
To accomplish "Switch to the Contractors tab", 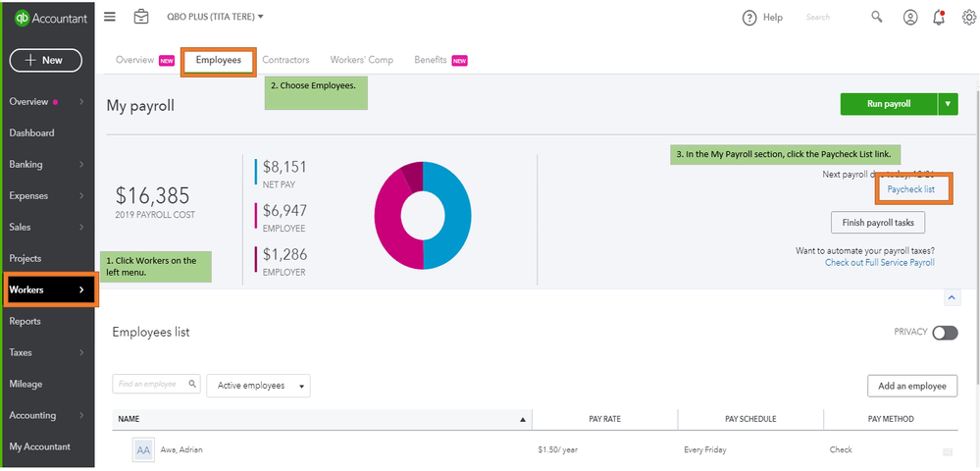I will click(285, 60).
